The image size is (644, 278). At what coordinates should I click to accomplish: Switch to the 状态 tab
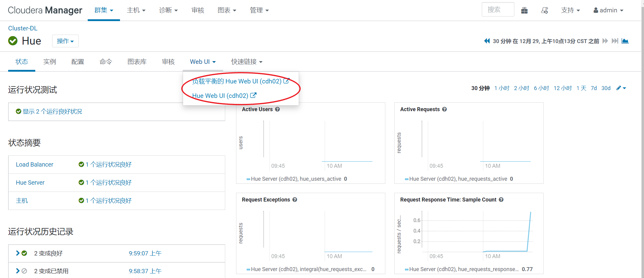click(22, 62)
